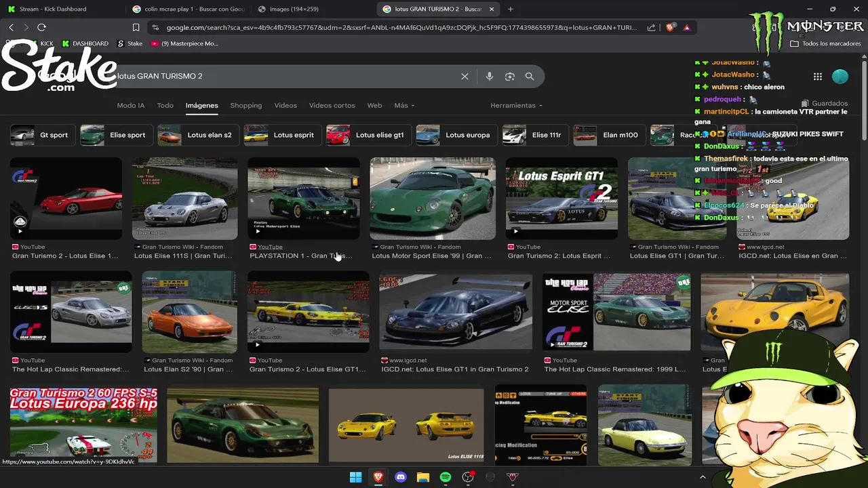The width and height of the screenshot is (868, 488).
Task: Open Google Lens image search icon
Action: click(510, 77)
